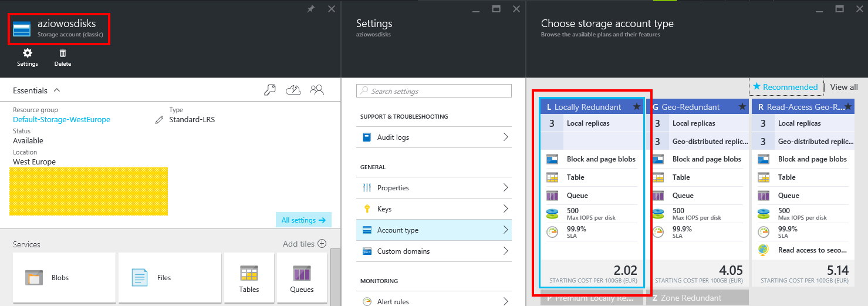
Task: Pin the aziowosdisks blade
Action: (x=311, y=9)
